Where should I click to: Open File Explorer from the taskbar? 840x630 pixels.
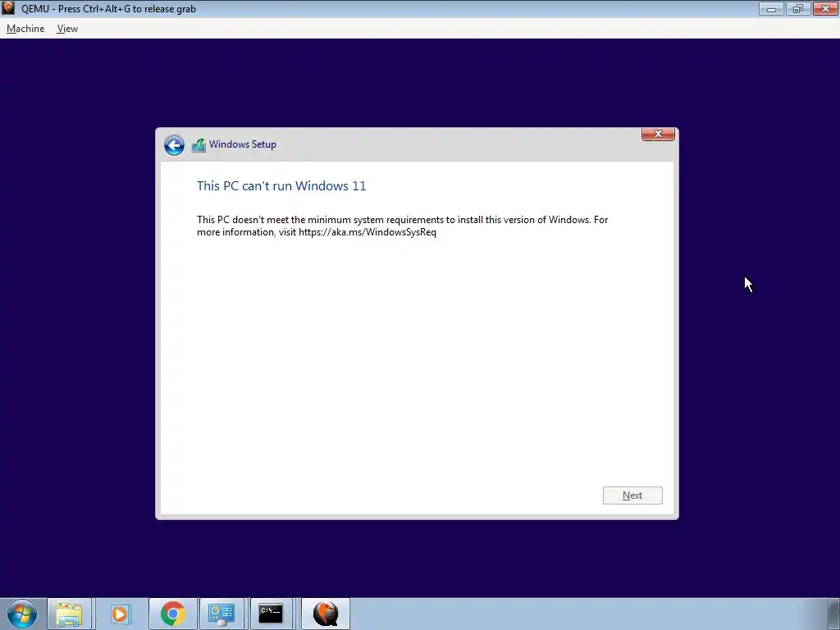pos(70,614)
